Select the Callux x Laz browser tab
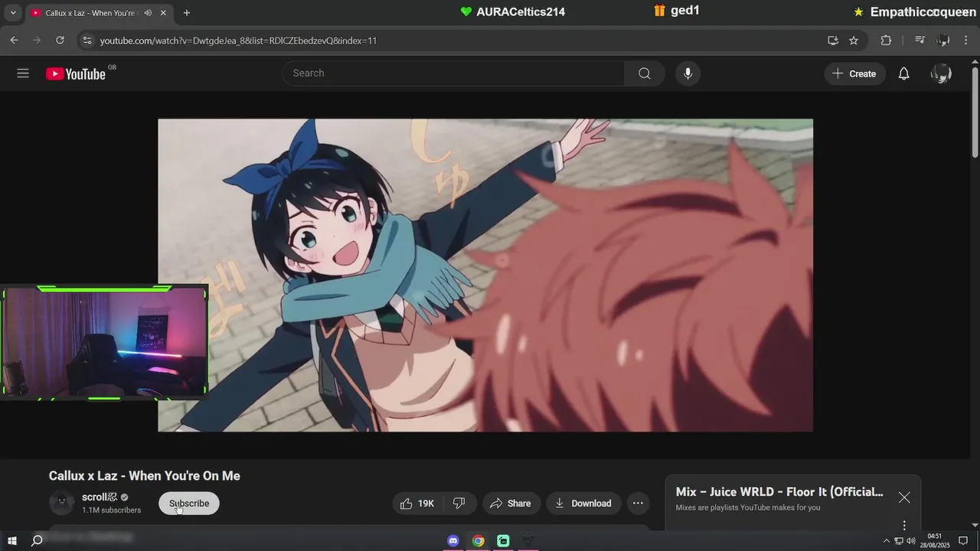The height and width of the screenshot is (551, 980). (100, 13)
